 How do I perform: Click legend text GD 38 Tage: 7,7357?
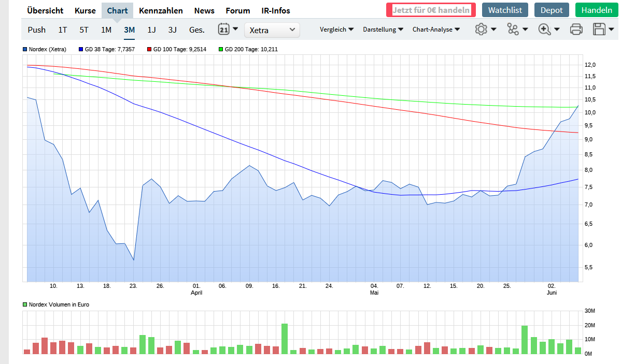110,50
